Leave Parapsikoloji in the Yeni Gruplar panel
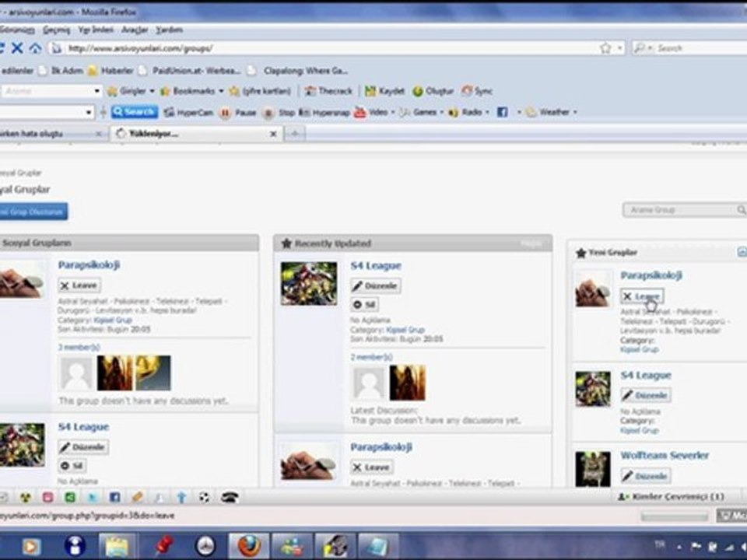This screenshot has width=747, height=560. coord(641,296)
